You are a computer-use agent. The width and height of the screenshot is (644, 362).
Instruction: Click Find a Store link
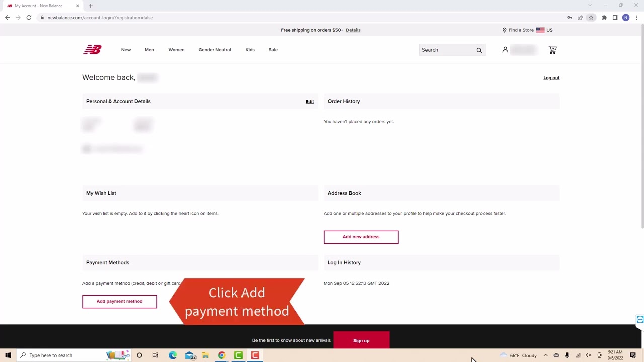(x=518, y=30)
